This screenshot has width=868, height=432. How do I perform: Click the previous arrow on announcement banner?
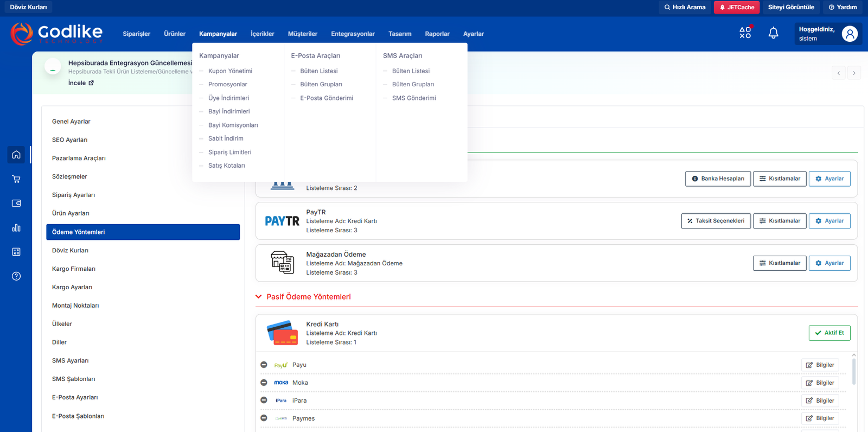pos(838,73)
